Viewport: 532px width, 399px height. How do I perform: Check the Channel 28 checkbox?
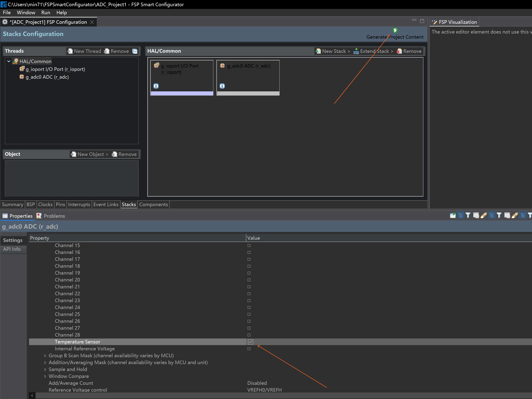pyautogui.click(x=249, y=335)
